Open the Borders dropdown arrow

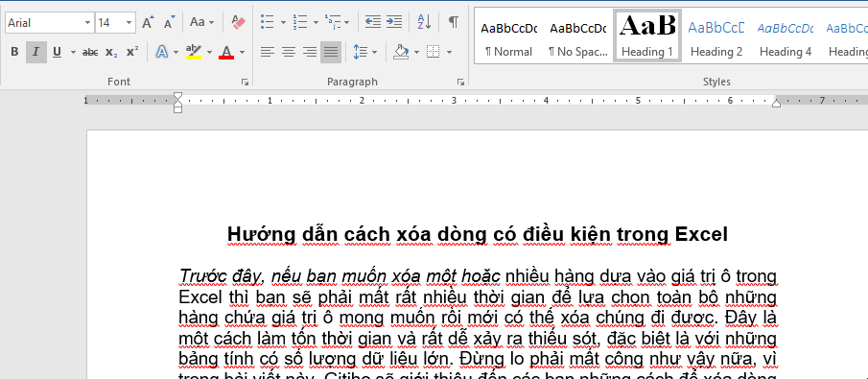[x=449, y=52]
